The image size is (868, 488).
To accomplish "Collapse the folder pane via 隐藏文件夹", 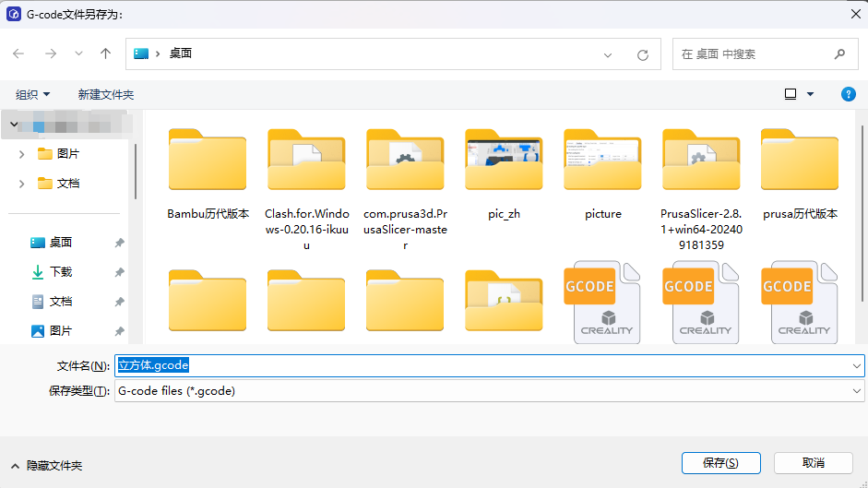I will pyautogui.click(x=46, y=466).
